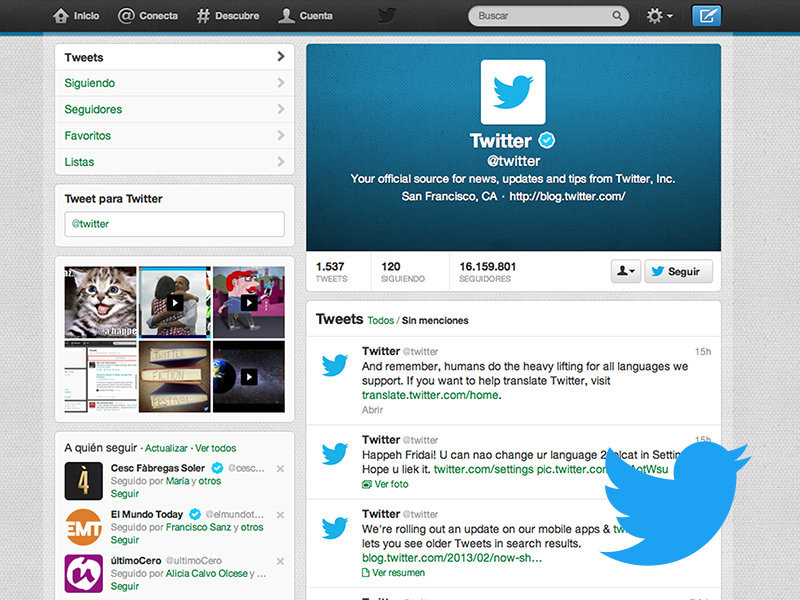Open the Conecta tab
The height and width of the screenshot is (600, 800).
pyautogui.click(x=148, y=16)
